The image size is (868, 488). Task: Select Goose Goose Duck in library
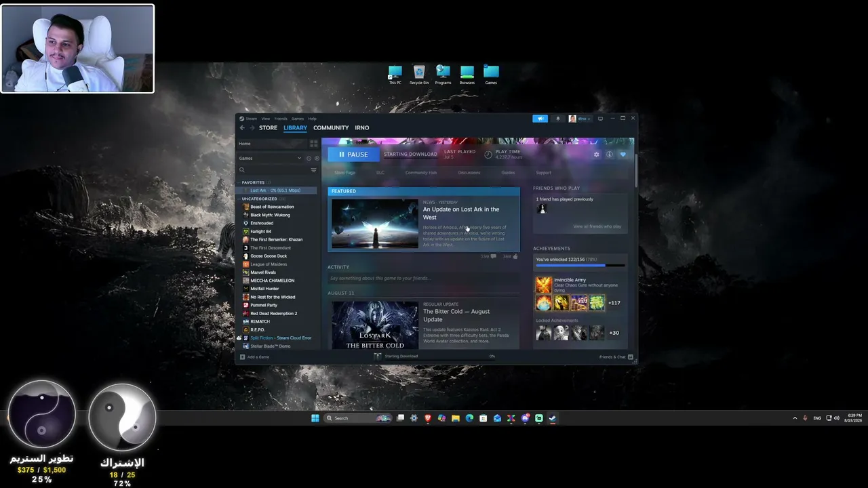[x=269, y=256]
